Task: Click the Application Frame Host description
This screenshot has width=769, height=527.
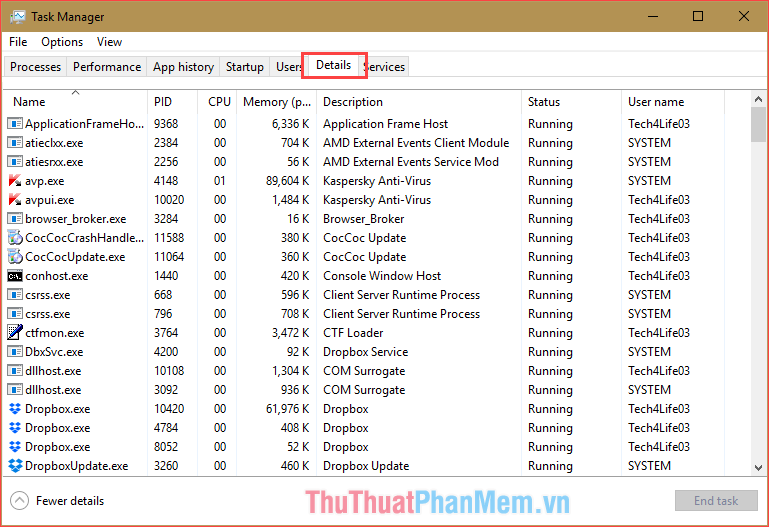Action: [x=385, y=124]
